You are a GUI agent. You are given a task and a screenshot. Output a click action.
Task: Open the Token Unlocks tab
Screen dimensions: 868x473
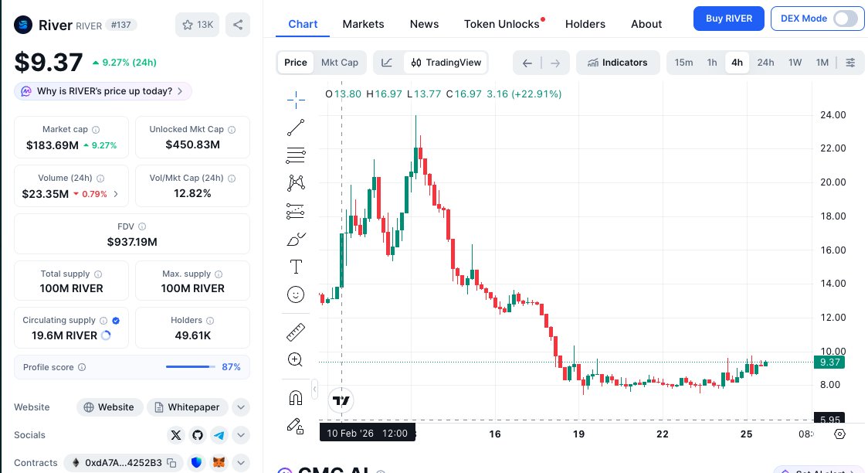[x=502, y=24]
